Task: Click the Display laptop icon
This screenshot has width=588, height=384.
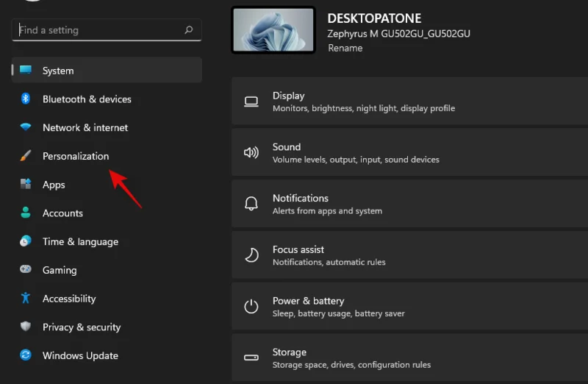Action: tap(251, 102)
